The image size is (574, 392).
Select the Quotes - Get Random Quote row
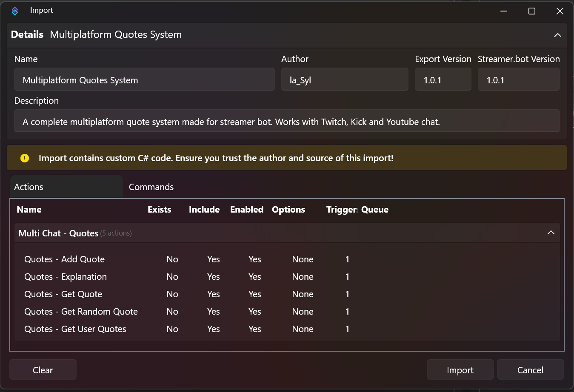pyautogui.click(x=81, y=311)
